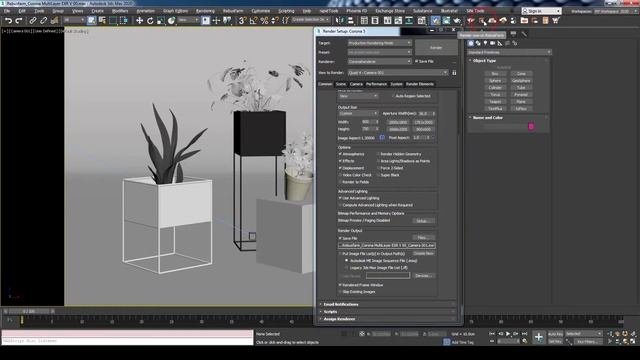Viewport: 640px width, 360px height.
Task: Activate the Select and Scale tool
Action: pyautogui.click(x=161, y=20)
